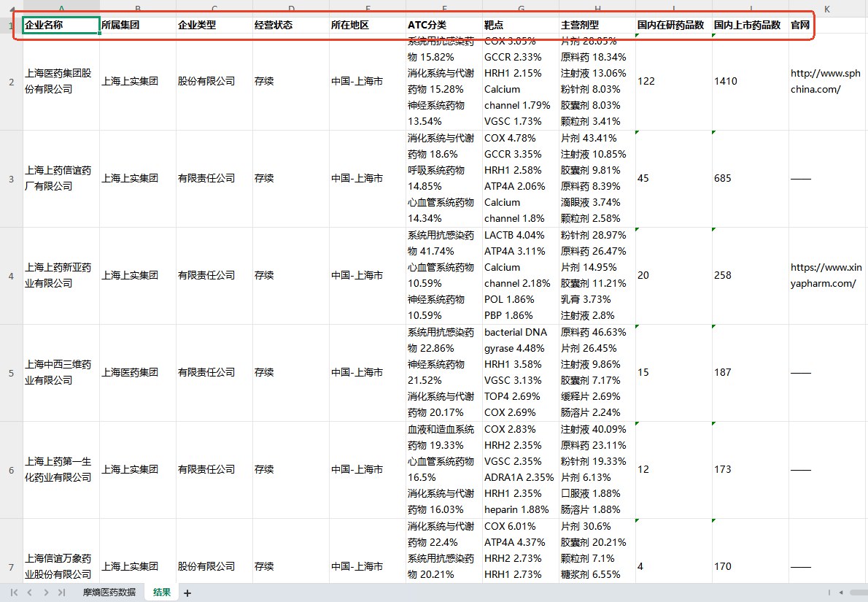The width and height of the screenshot is (868, 602).
Task: Select row 4 header
Action: pyautogui.click(x=11, y=276)
